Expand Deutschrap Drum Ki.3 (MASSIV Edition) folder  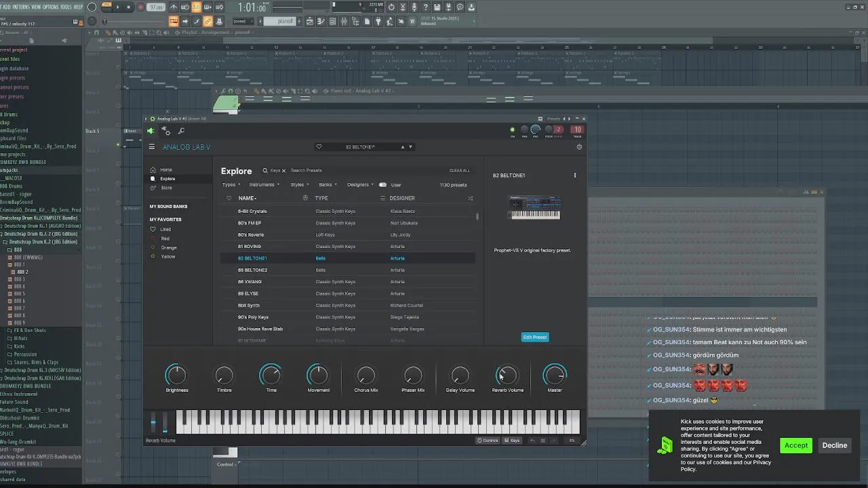tap(41, 371)
